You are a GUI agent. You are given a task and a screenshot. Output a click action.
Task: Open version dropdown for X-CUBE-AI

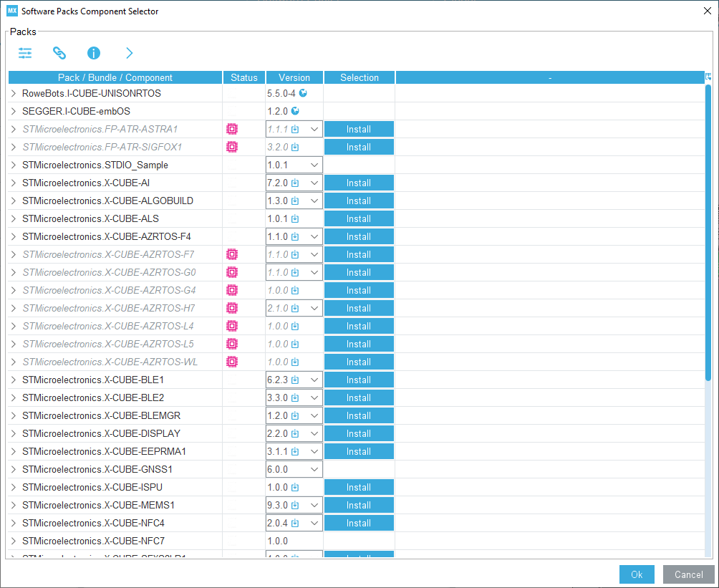pos(314,183)
